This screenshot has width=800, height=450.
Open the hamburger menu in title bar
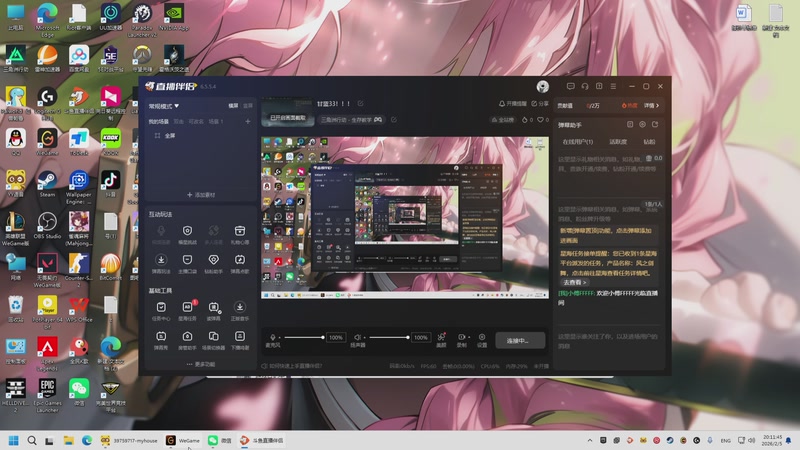(x=613, y=86)
